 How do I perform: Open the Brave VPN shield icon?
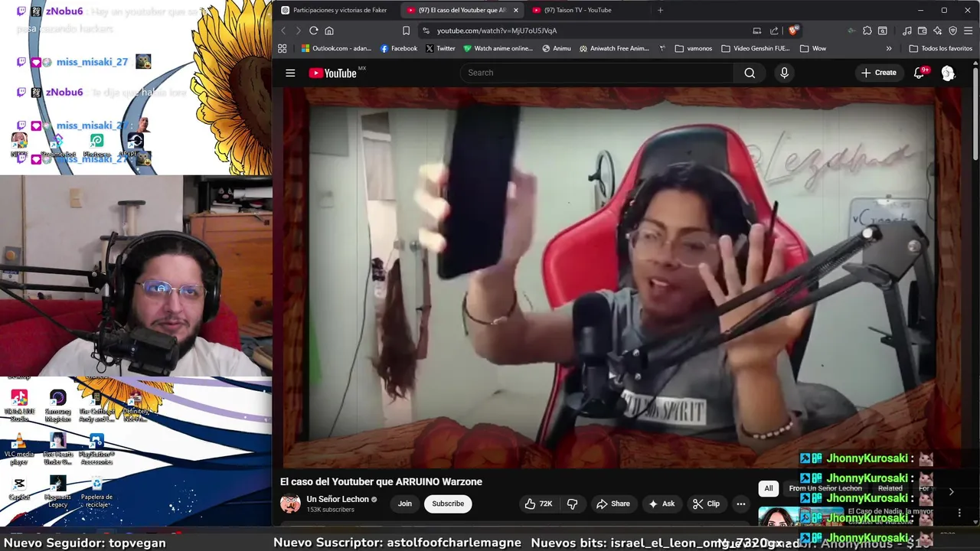coord(953,31)
